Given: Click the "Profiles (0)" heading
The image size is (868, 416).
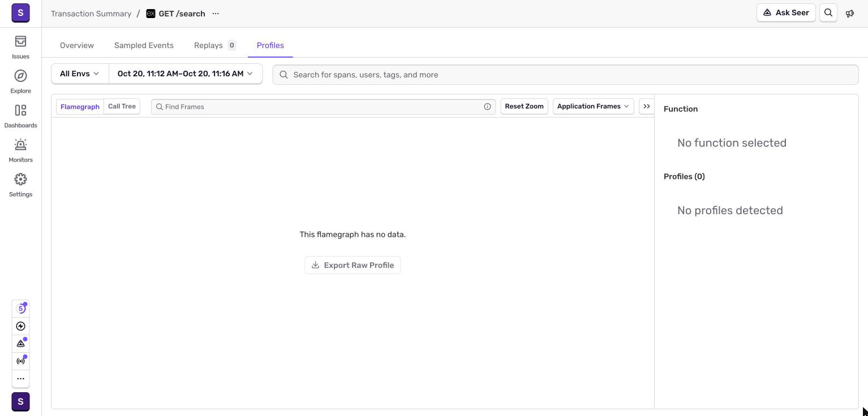Looking at the screenshot, I should [684, 176].
